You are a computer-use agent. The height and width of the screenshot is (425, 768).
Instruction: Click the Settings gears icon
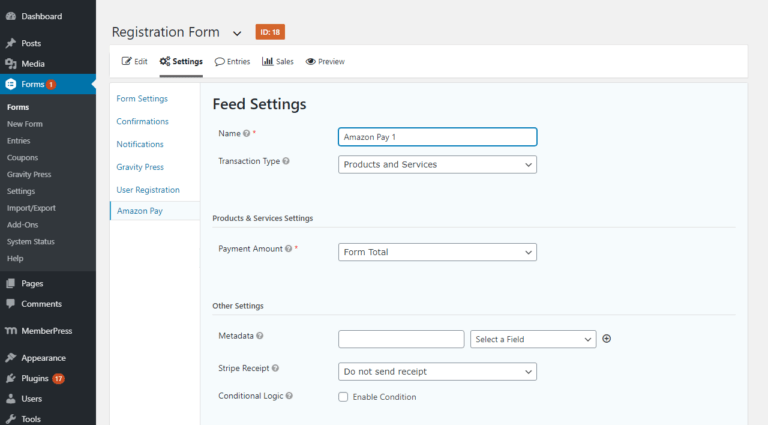pos(165,61)
